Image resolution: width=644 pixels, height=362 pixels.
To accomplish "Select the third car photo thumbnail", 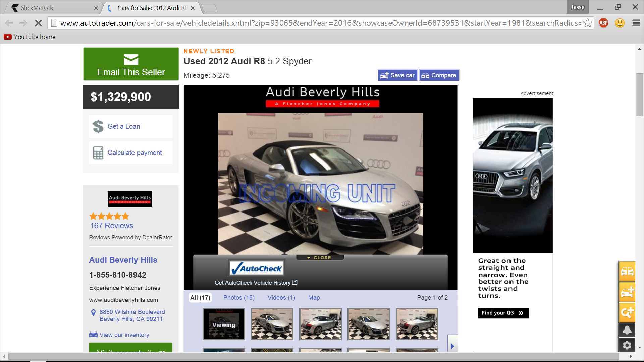I will 320,324.
